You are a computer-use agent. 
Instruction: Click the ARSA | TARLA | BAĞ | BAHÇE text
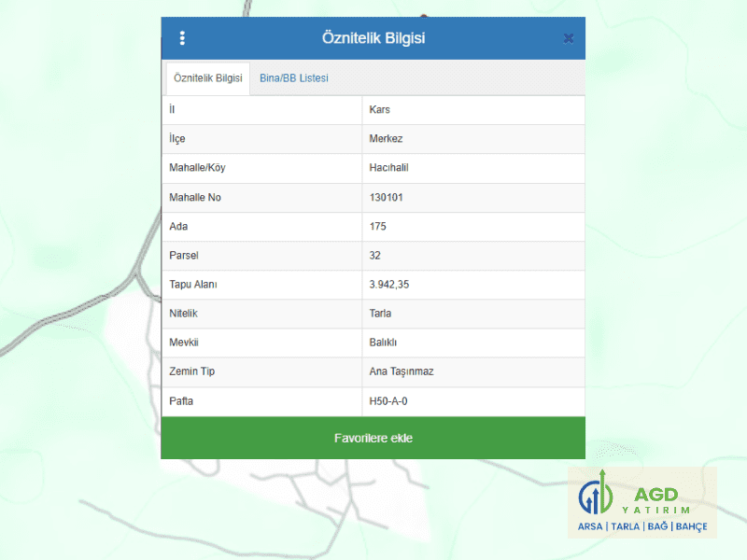[642, 526]
